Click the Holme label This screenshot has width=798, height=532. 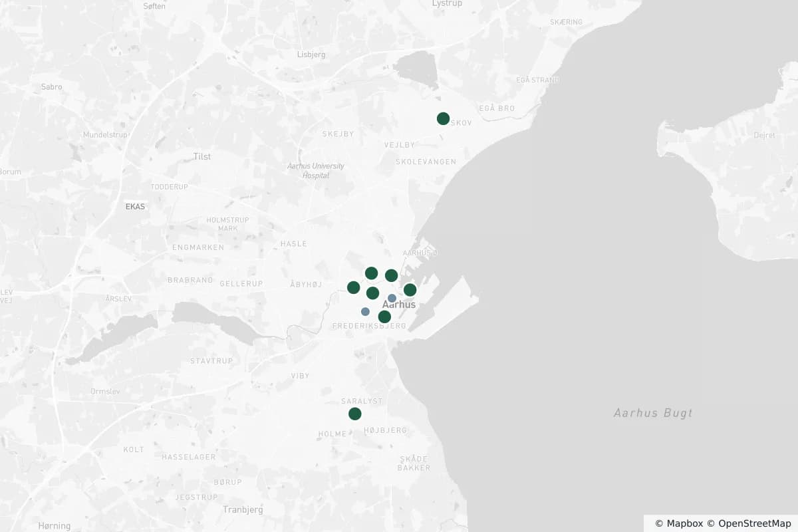pos(332,434)
